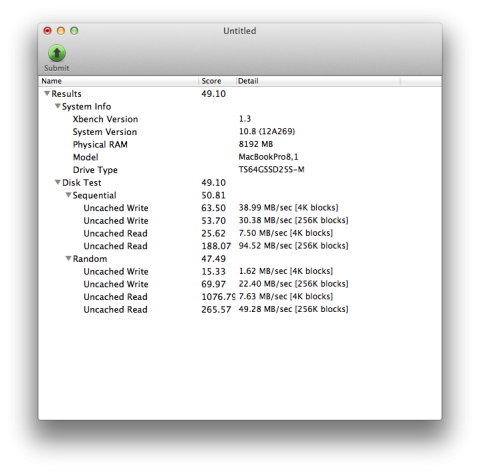Select the Model row
The image size is (480, 473).
click(x=240, y=157)
